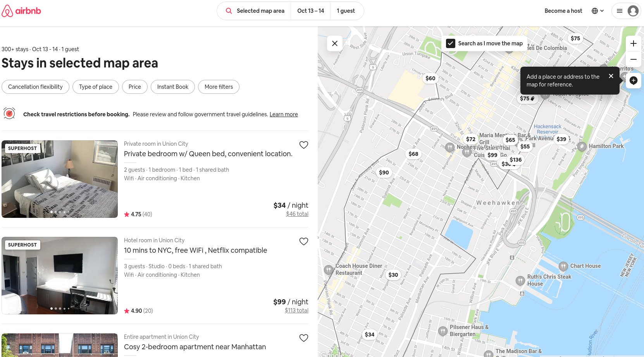Toggle Instant Book filter
The image size is (644, 357).
tap(173, 87)
